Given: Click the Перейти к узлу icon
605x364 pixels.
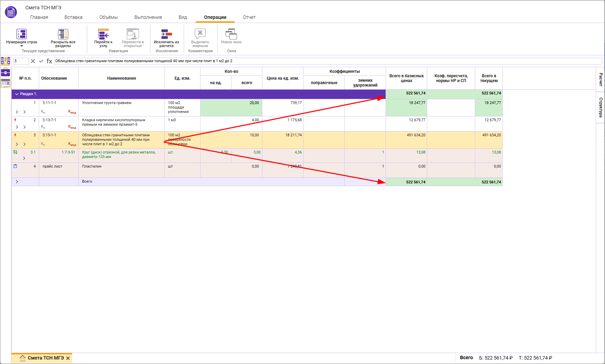Looking at the screenshot, I should point(103,34).
